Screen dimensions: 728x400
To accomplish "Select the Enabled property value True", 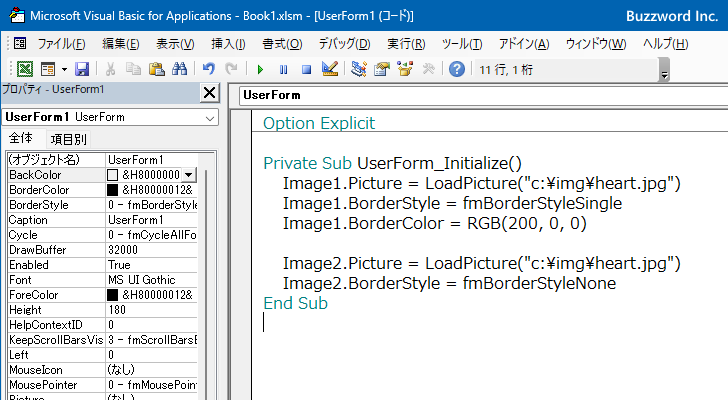I will (x=152, y=265).
